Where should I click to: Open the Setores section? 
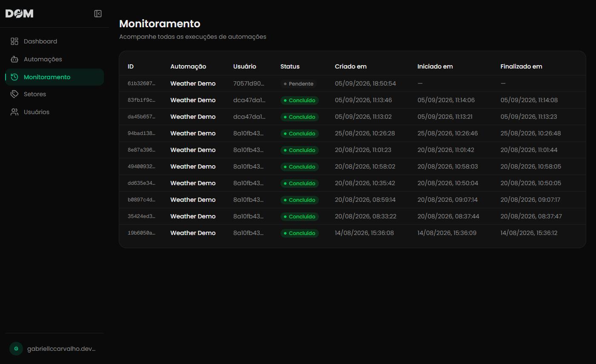pyautogui.click(x=54, y=94)
